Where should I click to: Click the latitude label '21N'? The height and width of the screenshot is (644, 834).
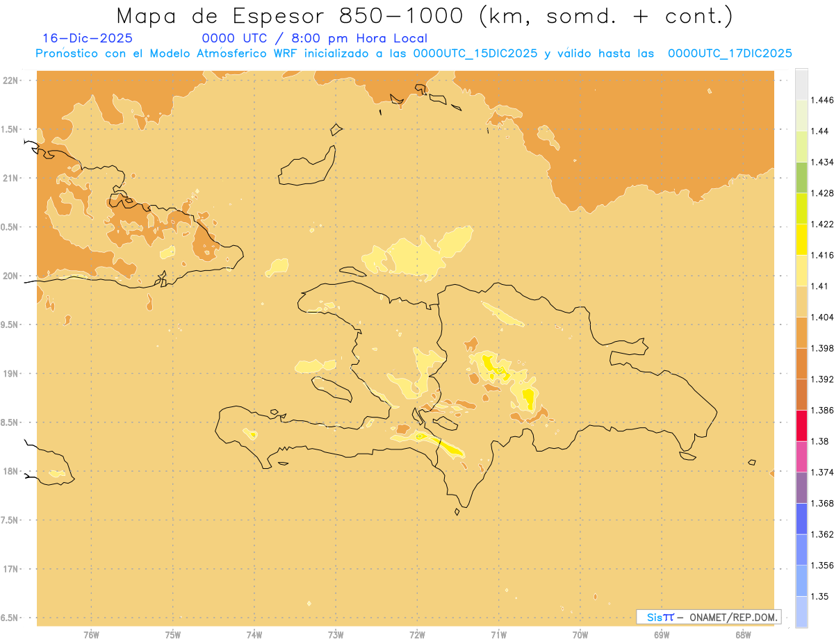(x=11, y=178)
